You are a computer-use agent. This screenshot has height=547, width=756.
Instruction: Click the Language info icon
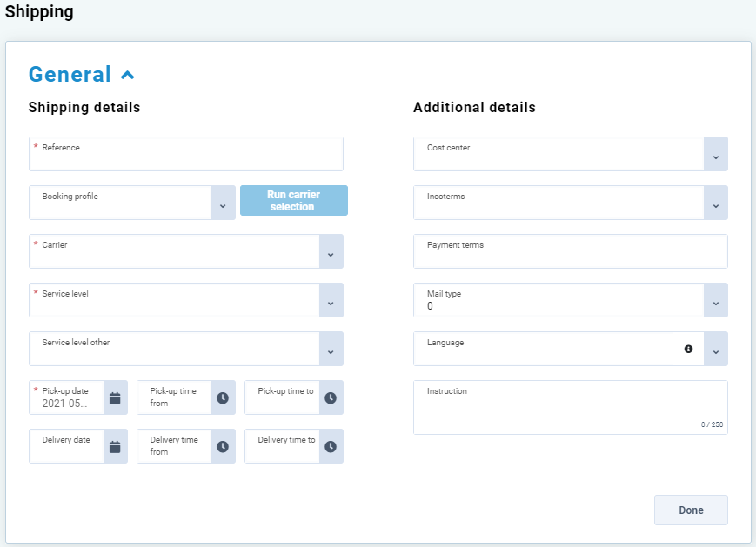click(x=688, y=349)
